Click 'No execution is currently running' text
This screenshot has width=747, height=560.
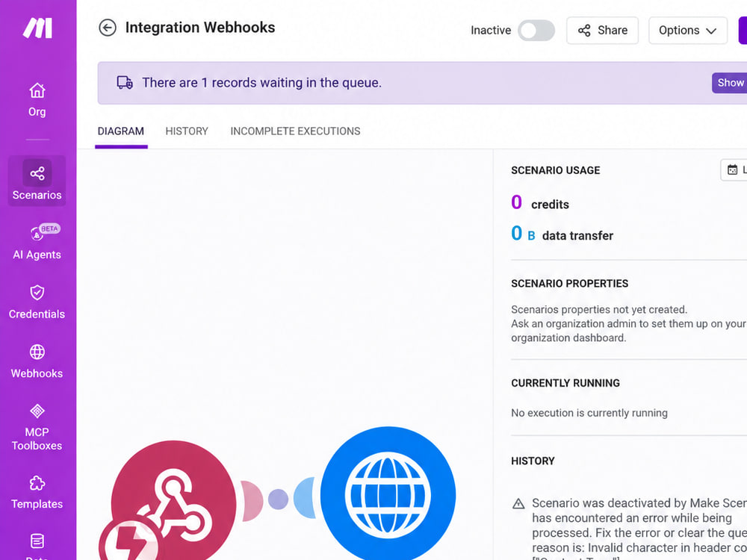click(589, 413)
